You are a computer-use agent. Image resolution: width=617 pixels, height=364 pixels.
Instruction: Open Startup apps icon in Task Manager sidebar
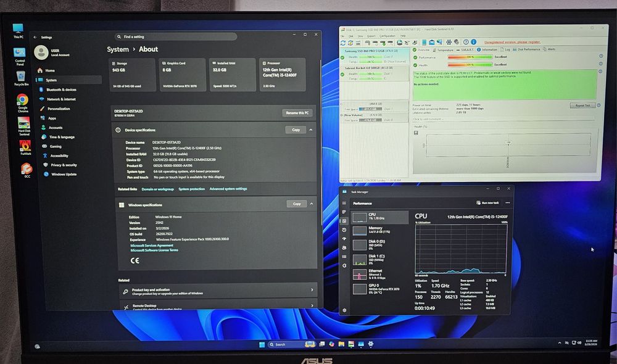pos(344,239)
